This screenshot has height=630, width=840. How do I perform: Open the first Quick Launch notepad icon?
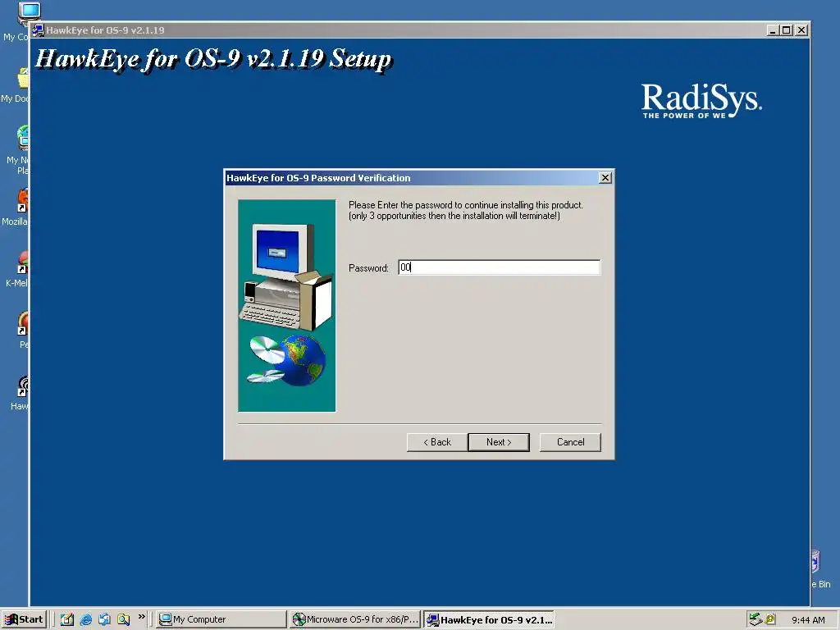tap(67, 620)
